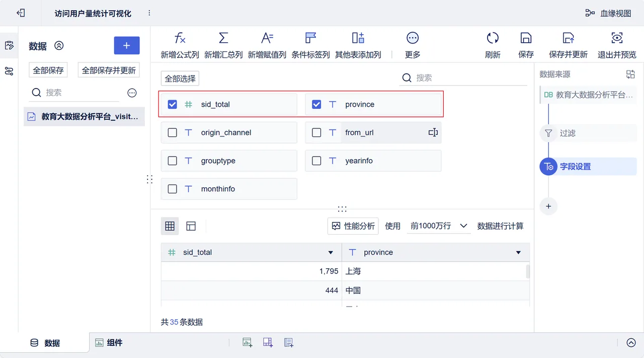Click 条件标签列 tool
644x358 pixels.
[x=311, y=45]
